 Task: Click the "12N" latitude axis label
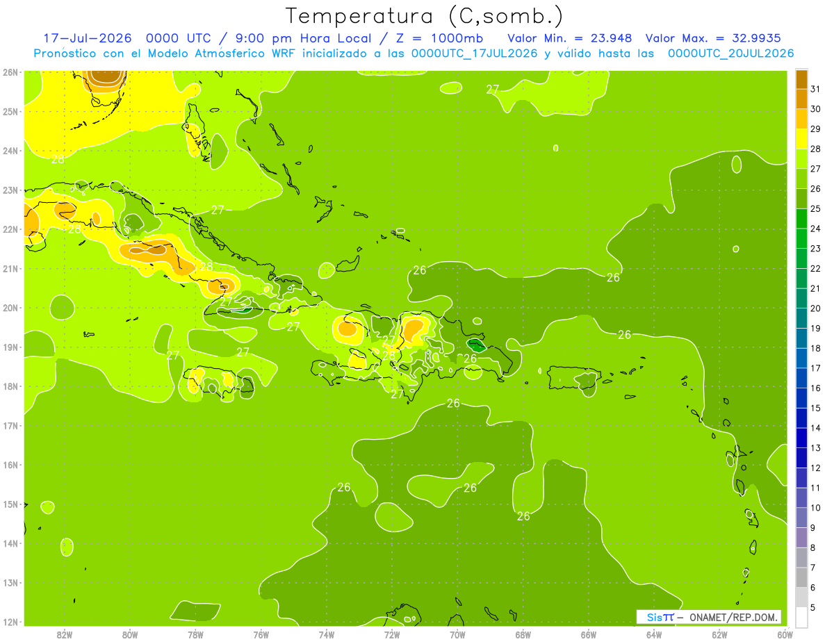click(10, 622)
